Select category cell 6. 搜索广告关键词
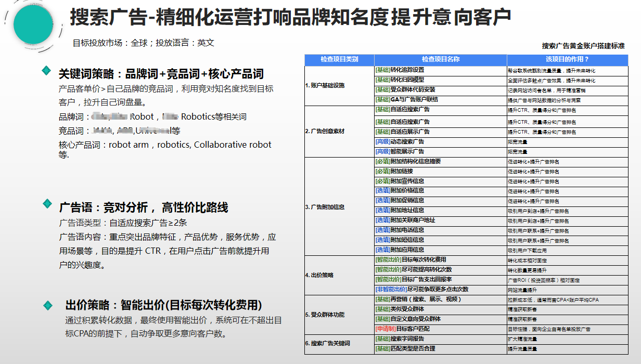This screenshot has width=641, height=364. (x=339, y=344)
